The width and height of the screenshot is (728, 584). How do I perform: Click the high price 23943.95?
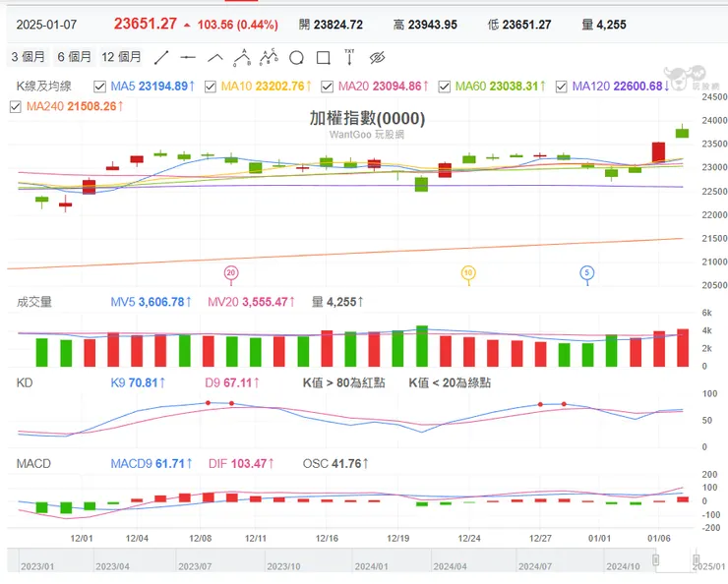tap(432, 25)
